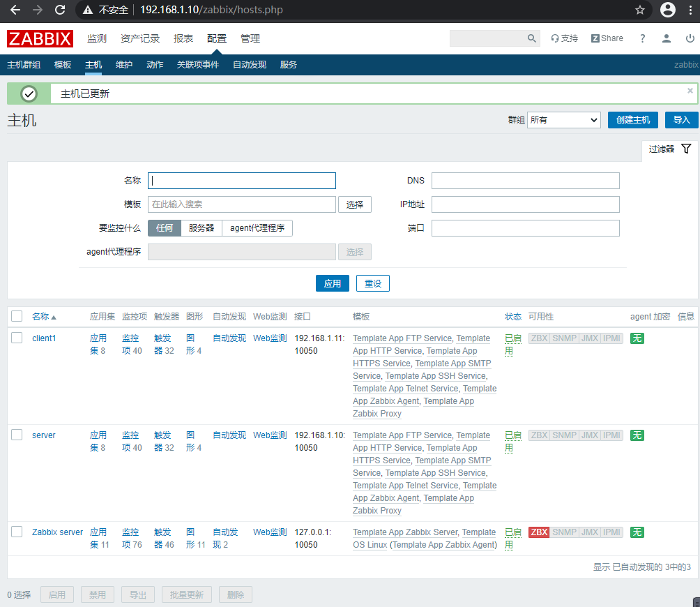The image size is (700, 607).
Task: Open the 支持 support link
Action: [x=564, y=38]
